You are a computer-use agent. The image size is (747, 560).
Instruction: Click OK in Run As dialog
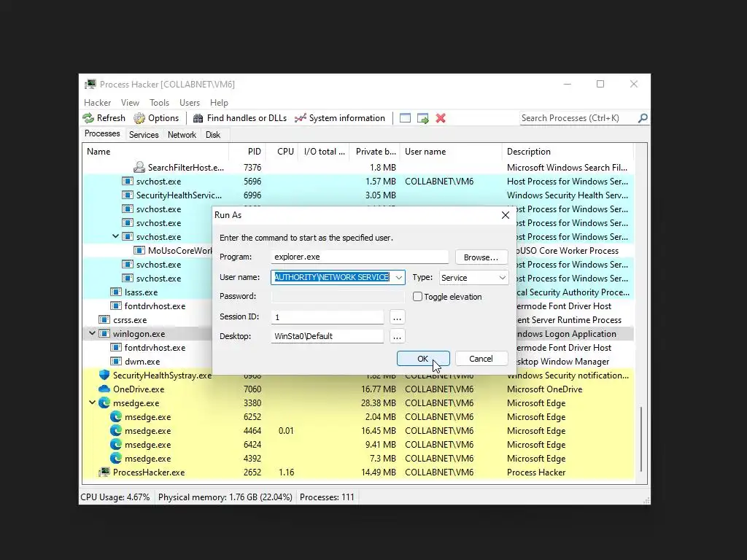[x=423, y=359]
